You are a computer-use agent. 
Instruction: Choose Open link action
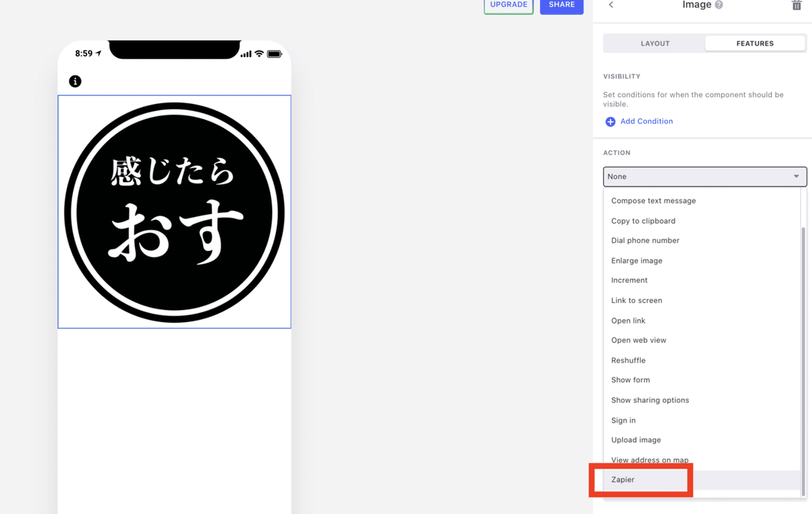point(702,321)
